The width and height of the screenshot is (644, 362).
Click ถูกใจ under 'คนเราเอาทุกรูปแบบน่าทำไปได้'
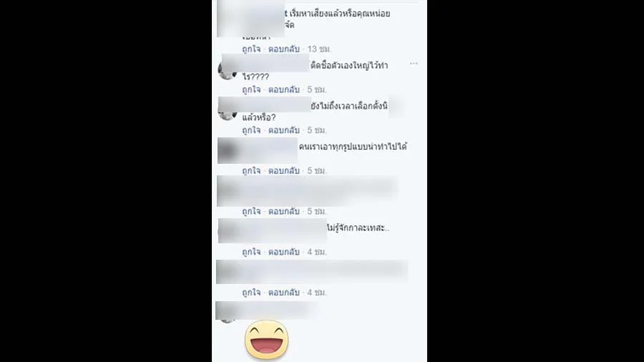coord(251,170)
